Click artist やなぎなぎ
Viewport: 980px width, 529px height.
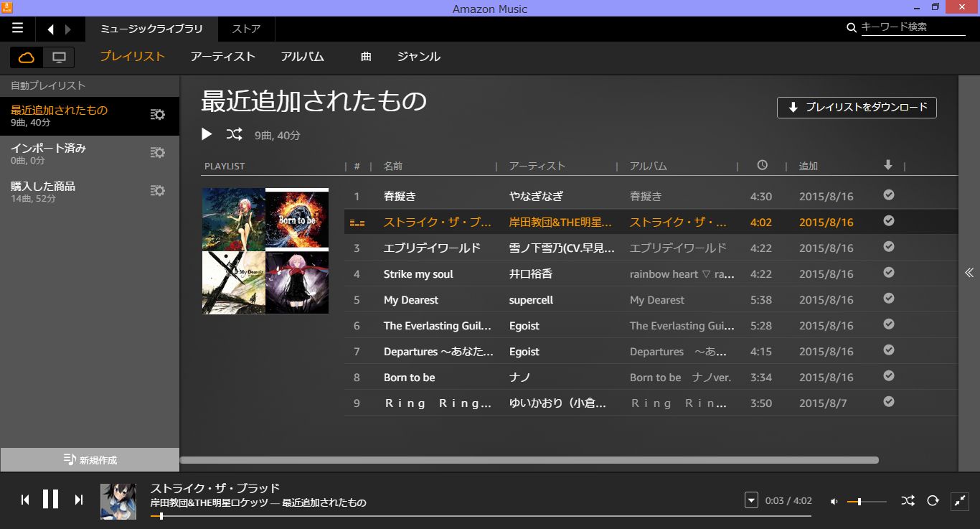coord(536,197)
